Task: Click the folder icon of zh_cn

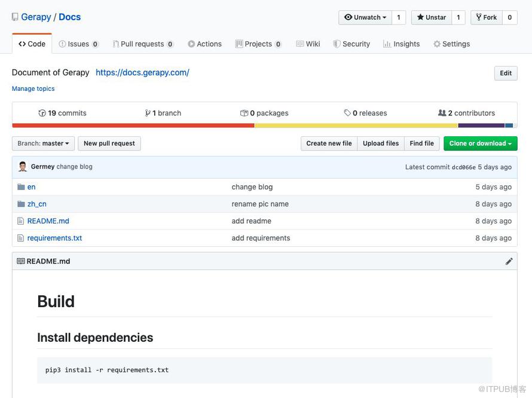Action: pos(21,204)
